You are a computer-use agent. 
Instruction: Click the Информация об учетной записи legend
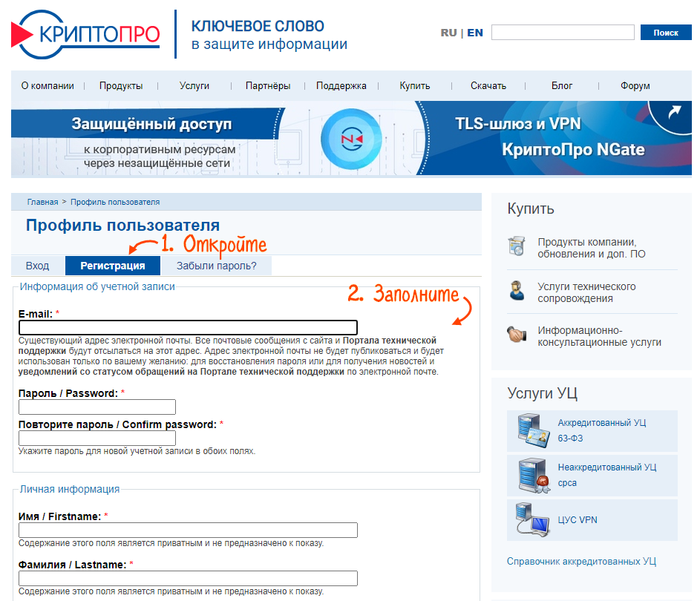[x=97, y=286]
